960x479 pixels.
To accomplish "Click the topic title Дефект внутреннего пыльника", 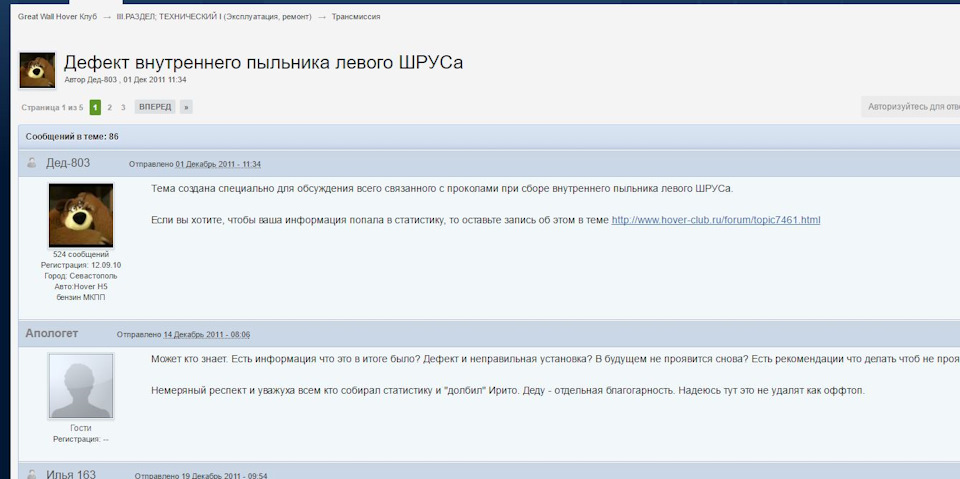I will tap(263, 62).
